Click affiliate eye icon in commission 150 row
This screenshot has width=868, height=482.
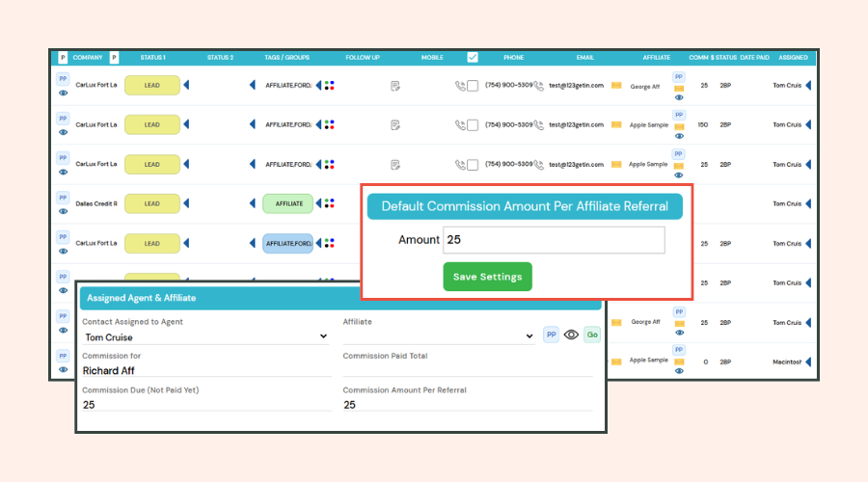tap(679, 136)
